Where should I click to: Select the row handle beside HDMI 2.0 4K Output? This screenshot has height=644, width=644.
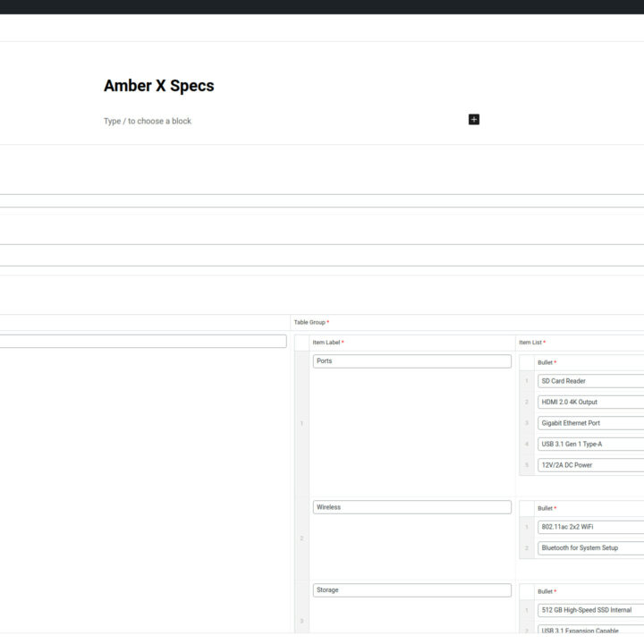click(x=527, y=402)
